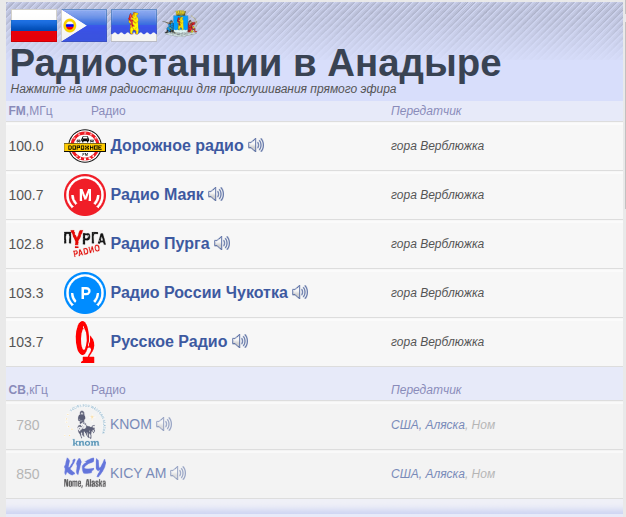The width and height of the screenshot is (626, 517).
Task: Click гора Верблюжка in Дорожное радио row
Action: [x=438, y=146]
